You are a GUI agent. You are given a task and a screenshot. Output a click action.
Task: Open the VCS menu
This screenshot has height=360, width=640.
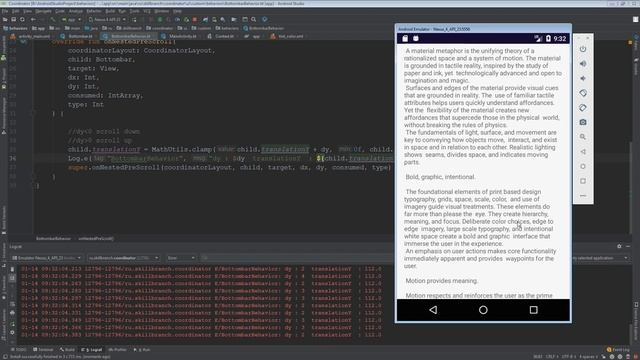pos(147,11)
